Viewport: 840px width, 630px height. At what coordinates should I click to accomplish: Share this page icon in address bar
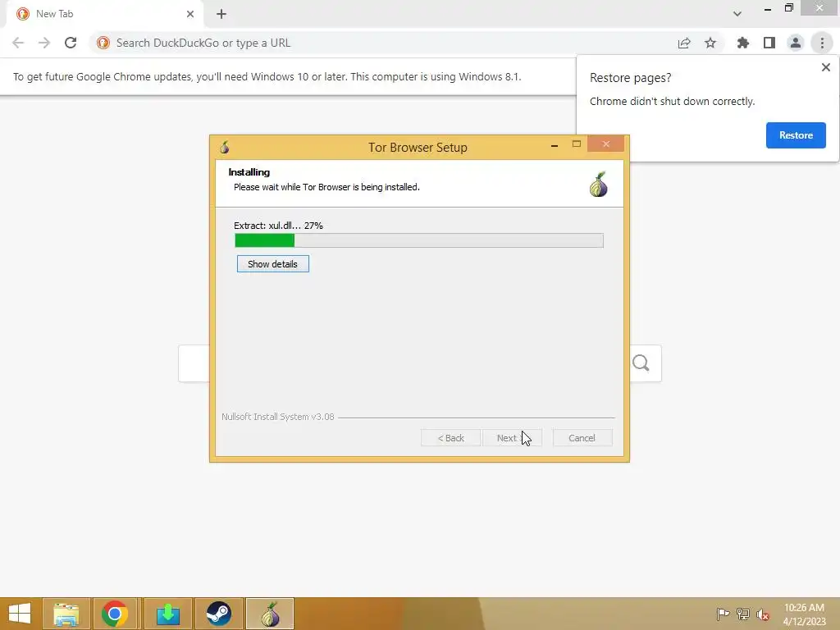pyautogui.click(x=684, y=43)
